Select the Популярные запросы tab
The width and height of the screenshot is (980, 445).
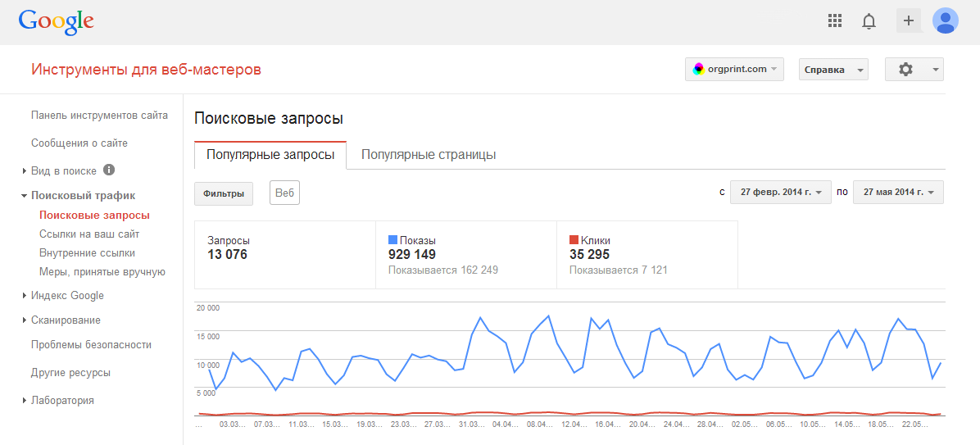coord(270,155)
